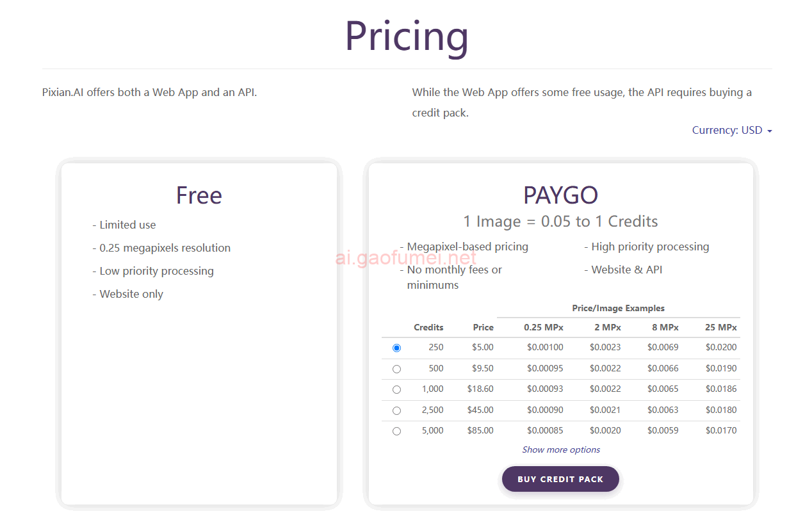
Task: Click the $9.50 price cell
Action: coord(483,368)
